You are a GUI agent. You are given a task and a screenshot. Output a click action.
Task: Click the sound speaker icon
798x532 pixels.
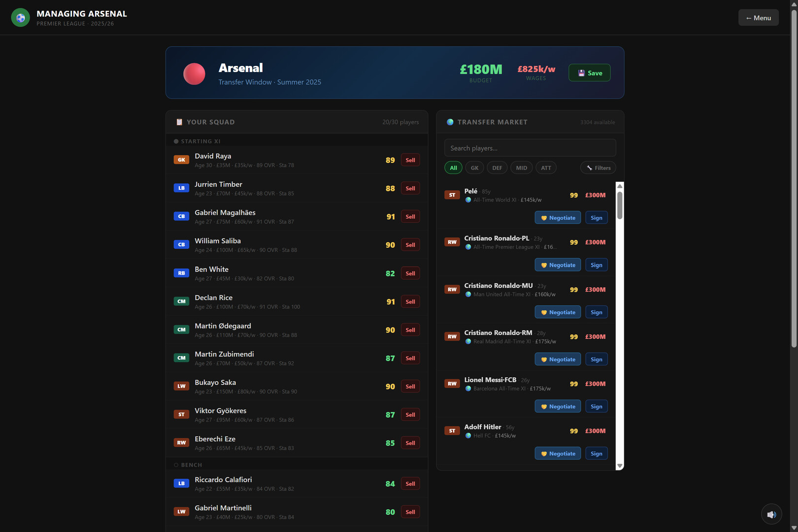[771, 514]
